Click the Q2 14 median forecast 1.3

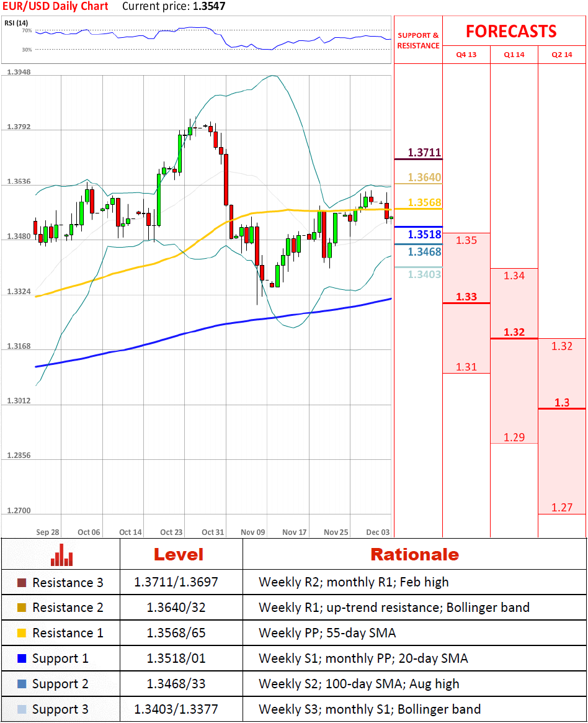[x=562, y=403]
